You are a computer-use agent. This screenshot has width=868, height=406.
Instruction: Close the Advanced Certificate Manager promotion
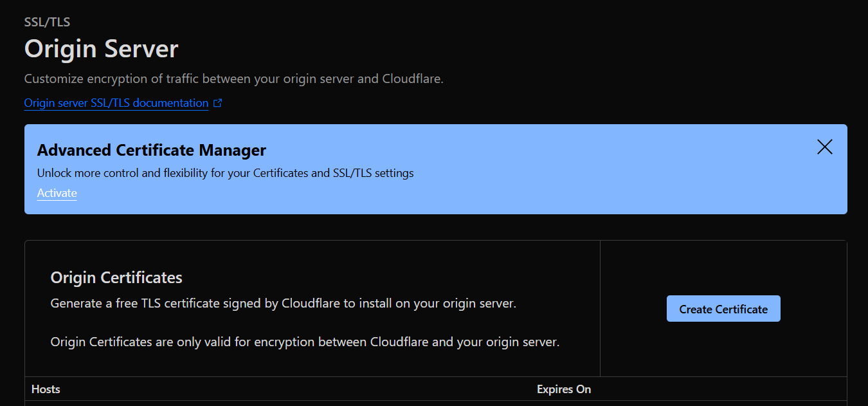(824, 147)
